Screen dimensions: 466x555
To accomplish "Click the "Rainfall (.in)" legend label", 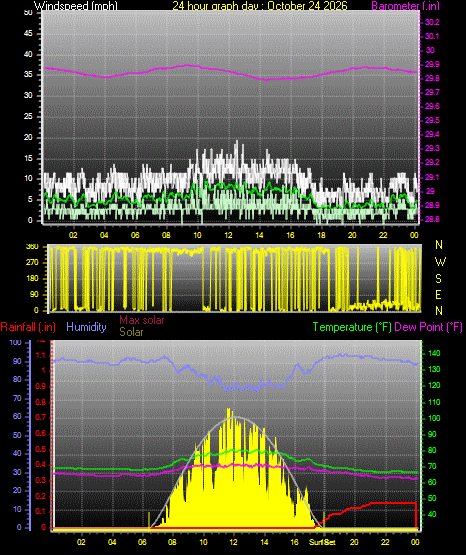I will click(28, 327).
